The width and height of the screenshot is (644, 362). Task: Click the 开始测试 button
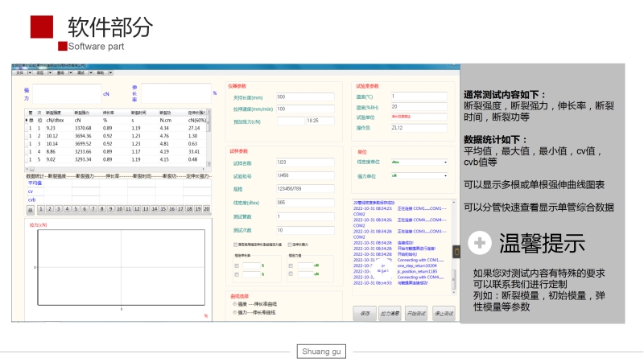tap(415, 312)
